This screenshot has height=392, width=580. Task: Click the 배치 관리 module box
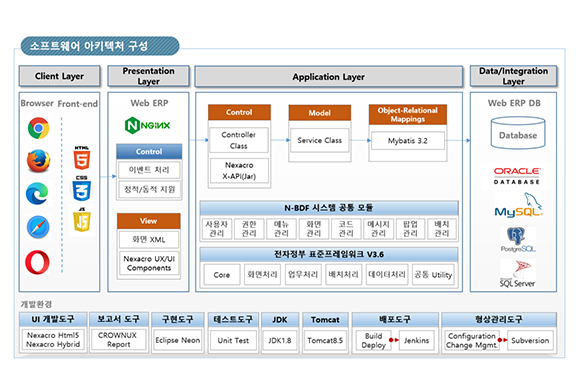pos(442,229)
